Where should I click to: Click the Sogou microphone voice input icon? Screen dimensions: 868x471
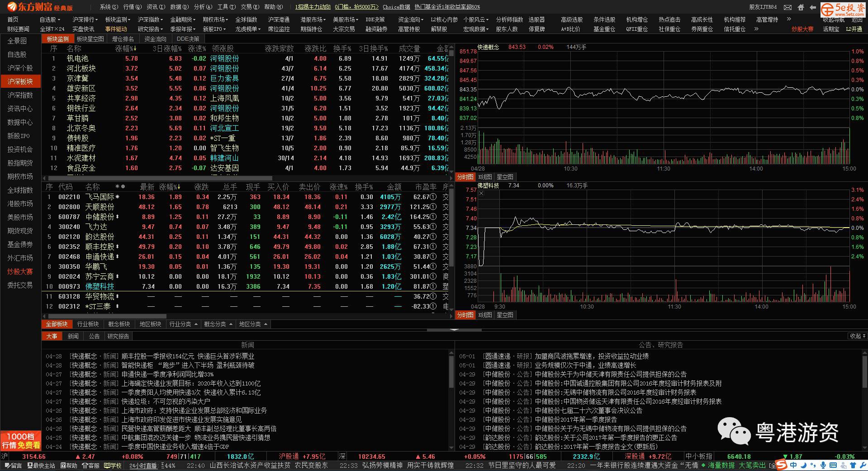click(x=823, y=465)
